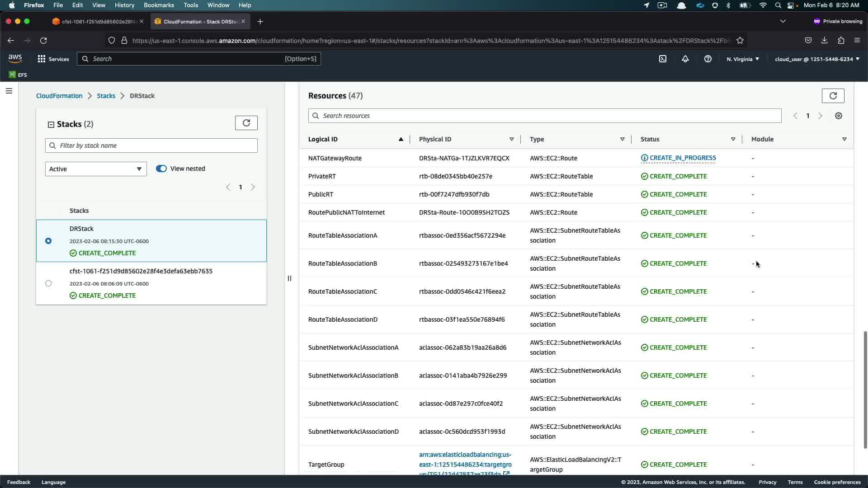
Task: Switch to the cfst-1061 browser tab
Action: [97, 21]
